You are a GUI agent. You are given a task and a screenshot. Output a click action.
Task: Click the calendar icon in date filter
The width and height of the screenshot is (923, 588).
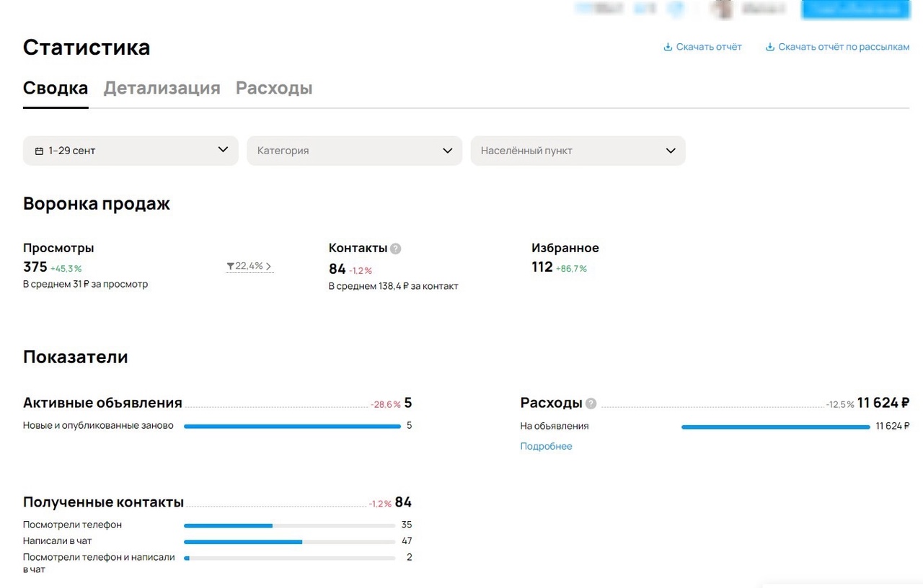coord(39,151)
